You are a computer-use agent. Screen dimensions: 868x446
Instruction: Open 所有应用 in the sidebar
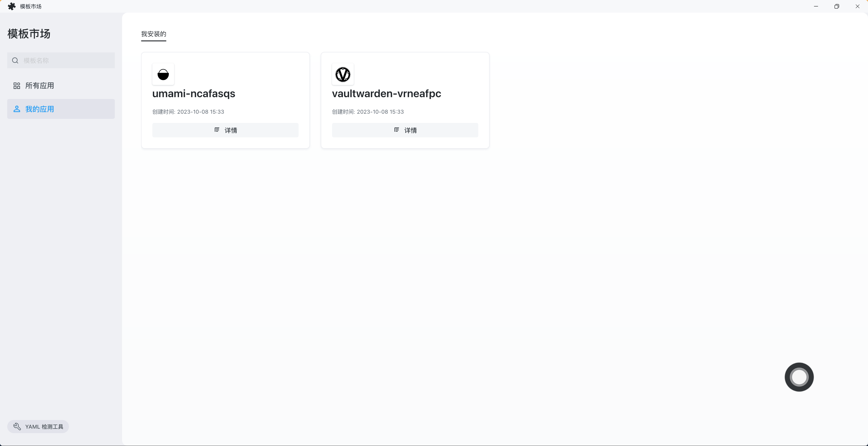tap(39, 86)
